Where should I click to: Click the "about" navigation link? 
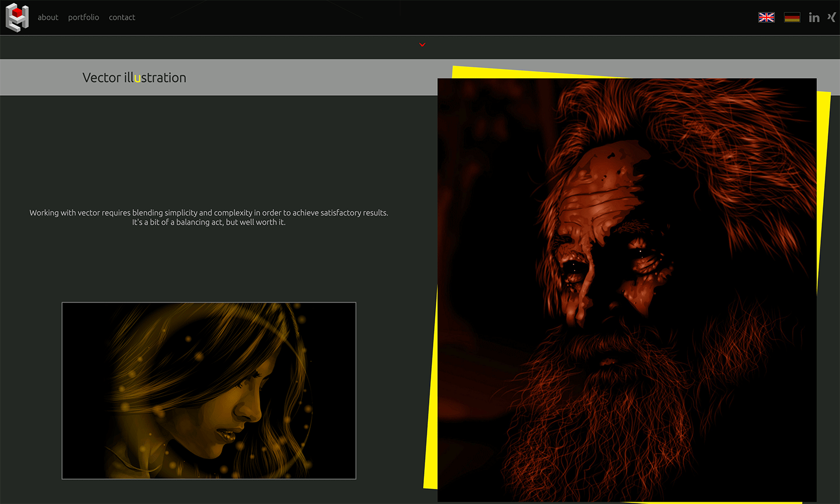(x=48, y=17)
